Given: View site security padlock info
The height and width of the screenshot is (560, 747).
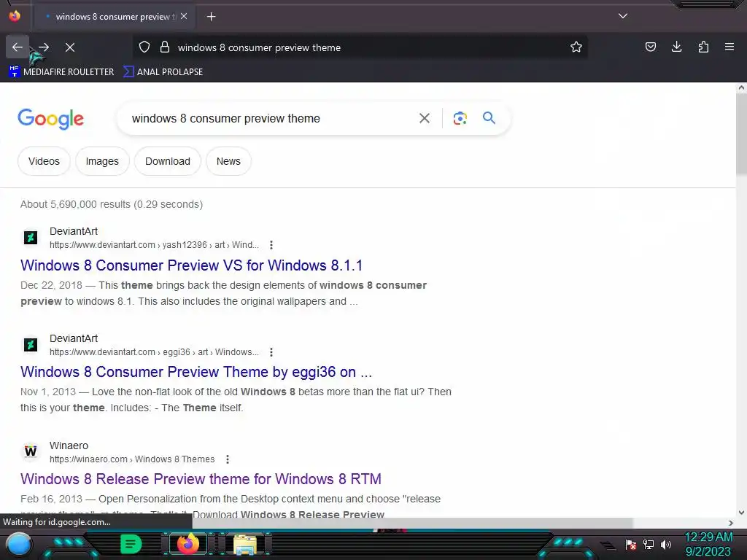Looking at the screenshot, I should 165,47.
